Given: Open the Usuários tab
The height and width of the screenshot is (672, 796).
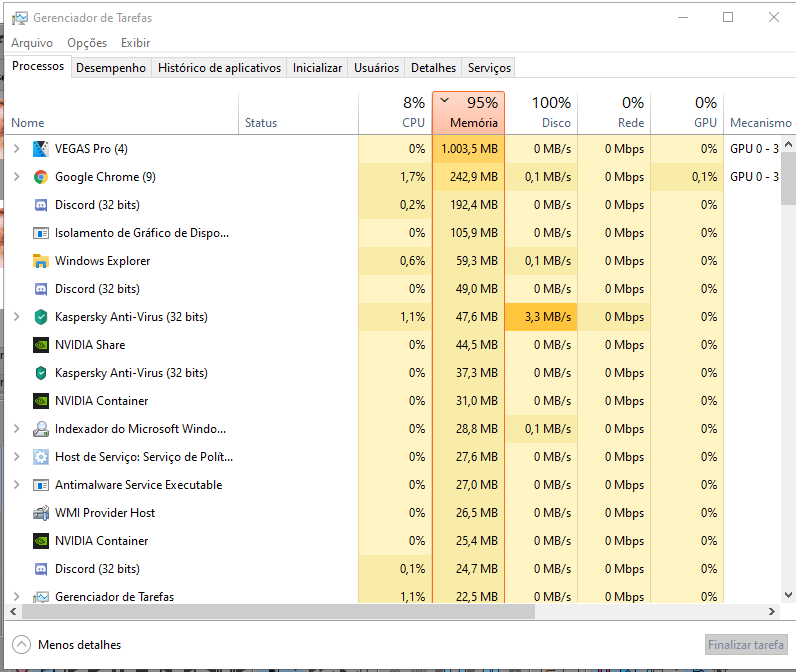Looking at the screenshot, I should click(x=376, y=68).
